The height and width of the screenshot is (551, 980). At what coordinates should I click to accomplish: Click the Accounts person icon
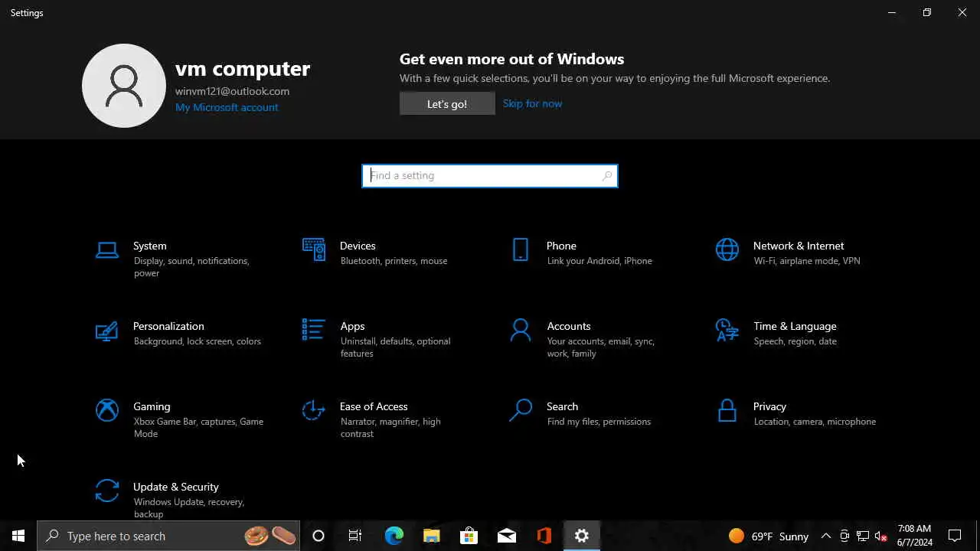coord(521,330)
